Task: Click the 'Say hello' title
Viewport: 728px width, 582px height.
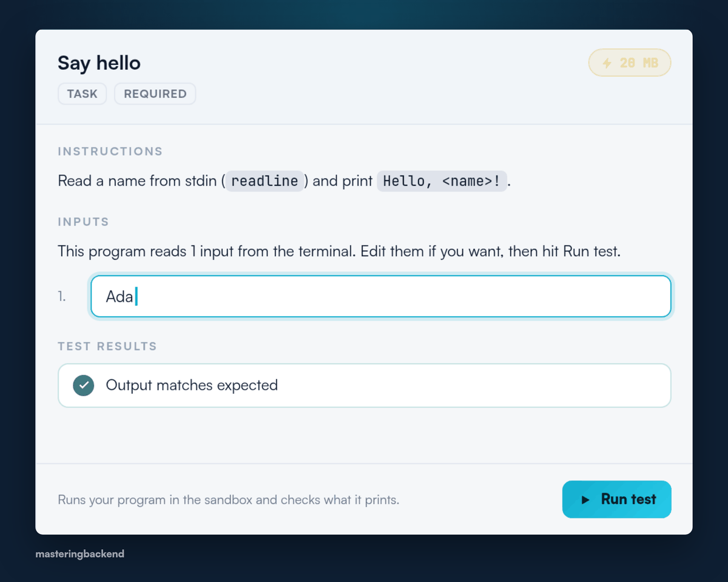Action: pos(99,63)
